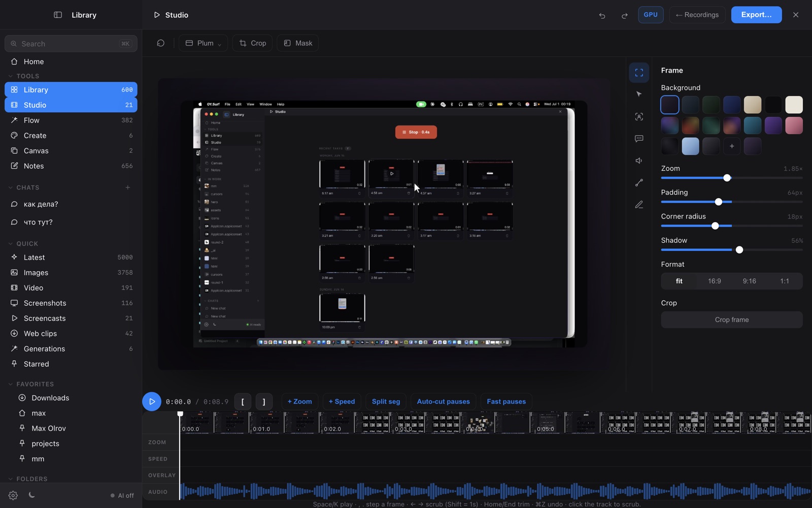
Task: Toggle dark mode moon icon
Action: pyautogui.click(x=31, y=495)
